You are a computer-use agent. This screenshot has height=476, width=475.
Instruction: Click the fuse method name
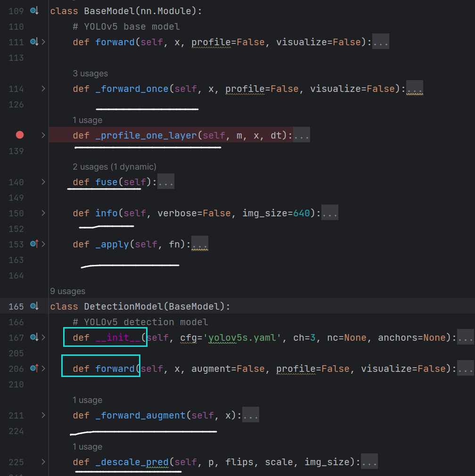click(x=106, y=182)
